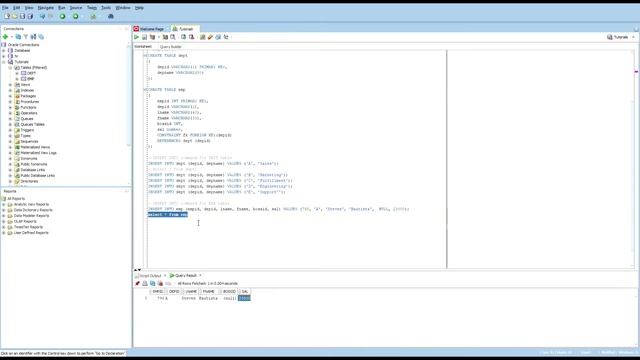
Task: Open the View menu
Action: coord(29,8)
